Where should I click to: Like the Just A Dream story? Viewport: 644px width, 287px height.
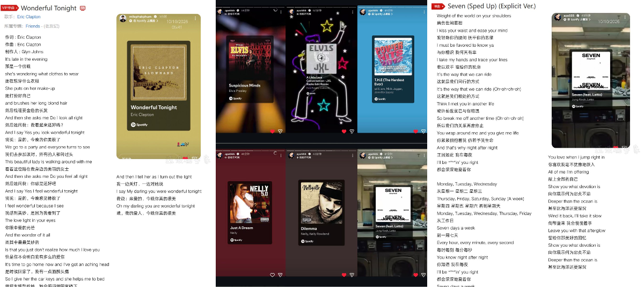(x=273, y=275)
